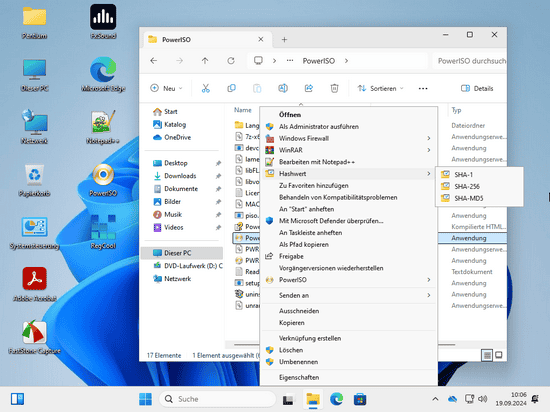Expand the Windows Firewall submenu
The width and height of the screenshot is (550, 412).
(x=350, y=138)
